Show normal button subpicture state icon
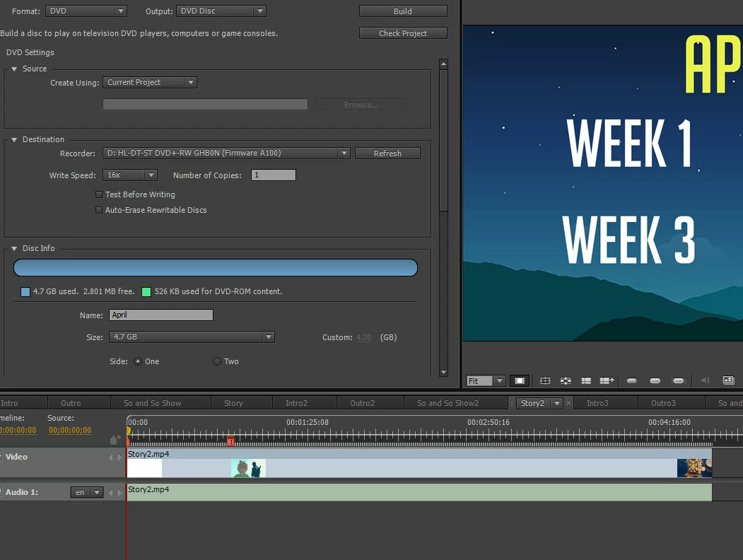 point(631,380)
